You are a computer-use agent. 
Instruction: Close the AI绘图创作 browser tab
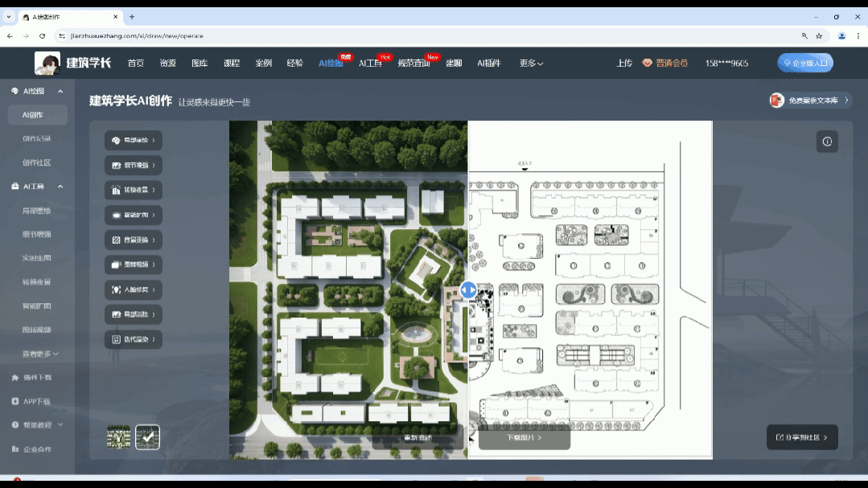(115, 17)
